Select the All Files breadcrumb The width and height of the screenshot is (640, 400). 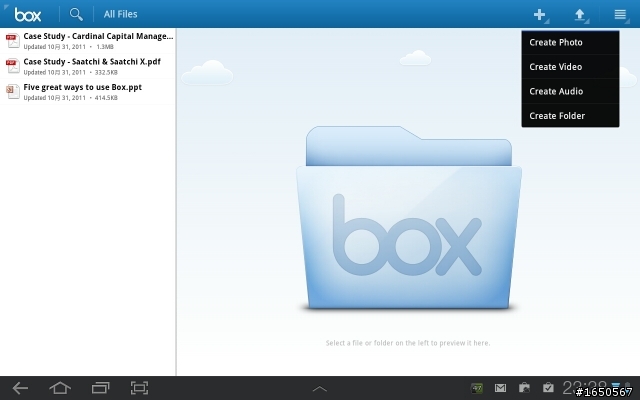pyautogui.click(x=120, y=14)
